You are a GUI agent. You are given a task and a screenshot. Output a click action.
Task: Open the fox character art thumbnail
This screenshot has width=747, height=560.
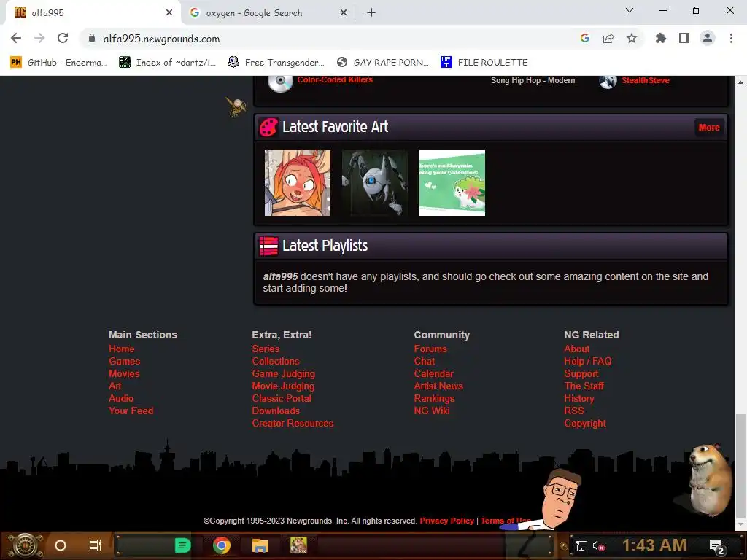pos(298,183)
